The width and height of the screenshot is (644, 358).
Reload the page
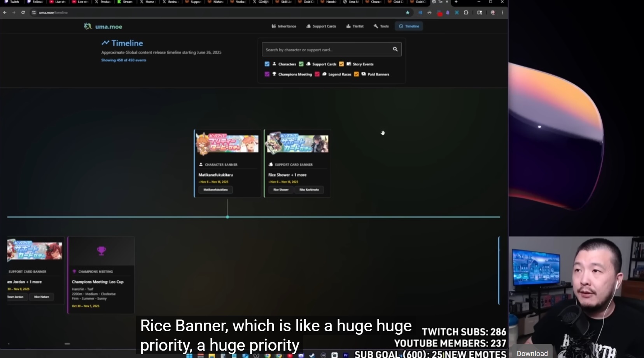23,12
